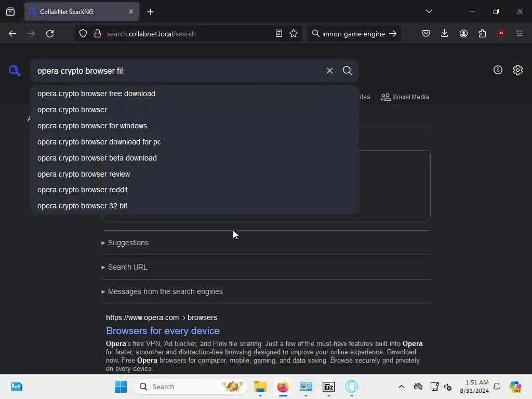Open tracking protection shield icon
The image size is (532, 399).
[83, 34]
